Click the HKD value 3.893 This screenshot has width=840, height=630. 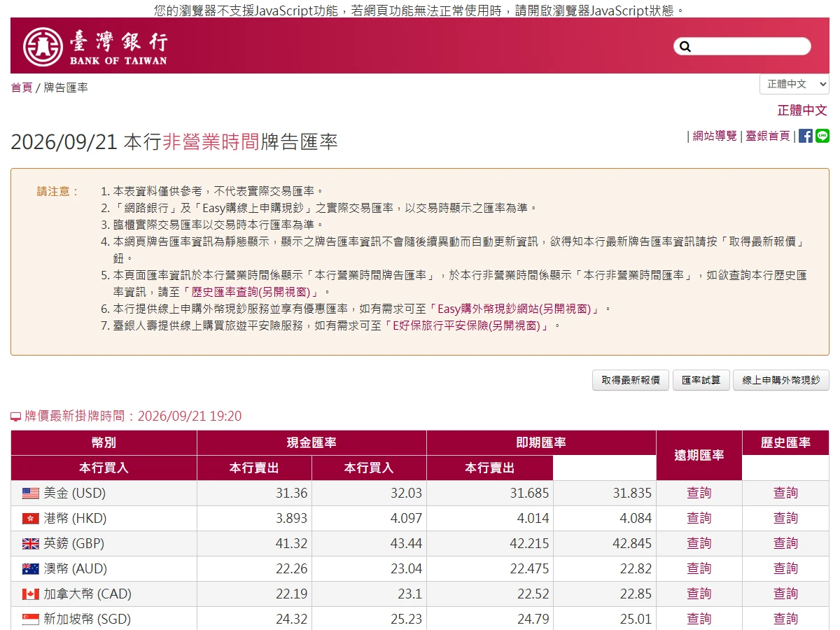(x=291, y=518)
